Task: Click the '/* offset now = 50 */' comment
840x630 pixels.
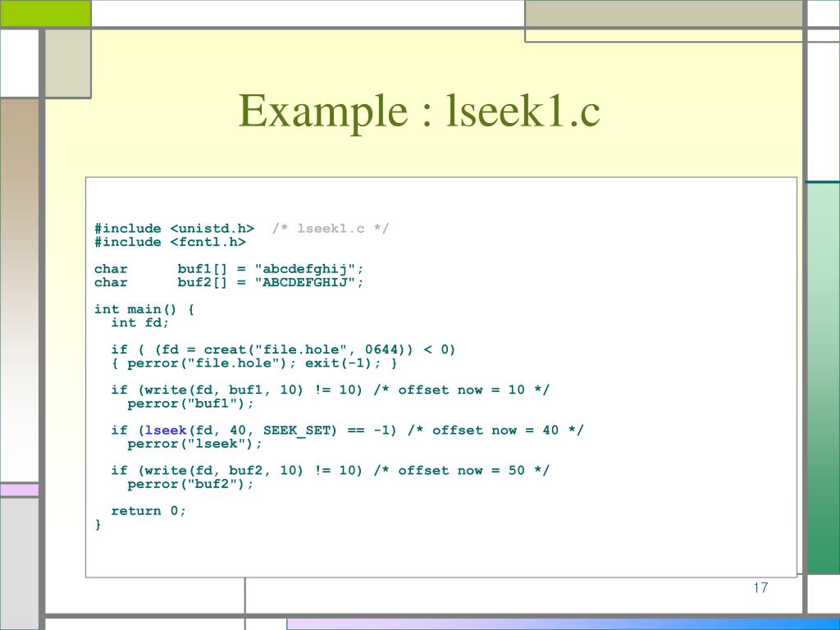Action: click(461, 470)
